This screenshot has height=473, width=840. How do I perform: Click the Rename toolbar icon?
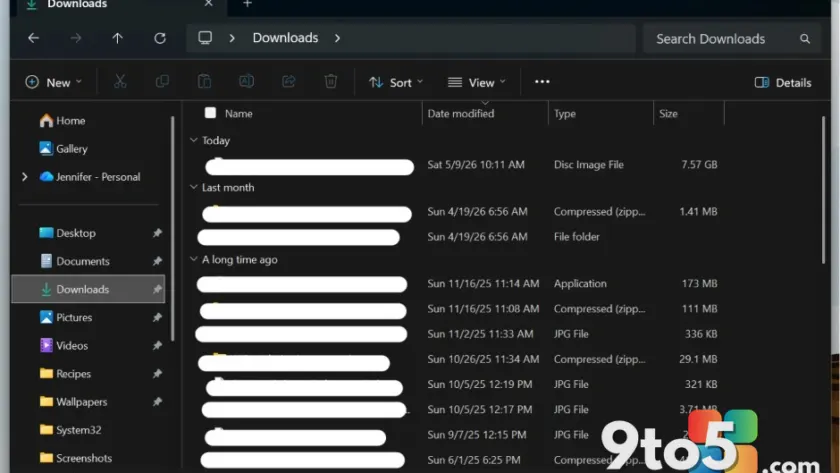pyautogui.click(x=246, y=81)
